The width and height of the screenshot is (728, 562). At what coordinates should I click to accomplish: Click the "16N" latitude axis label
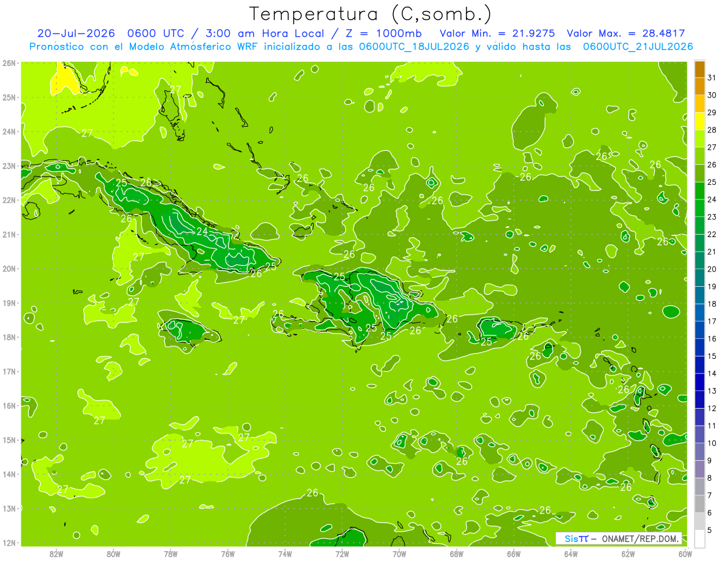point(8,406)
